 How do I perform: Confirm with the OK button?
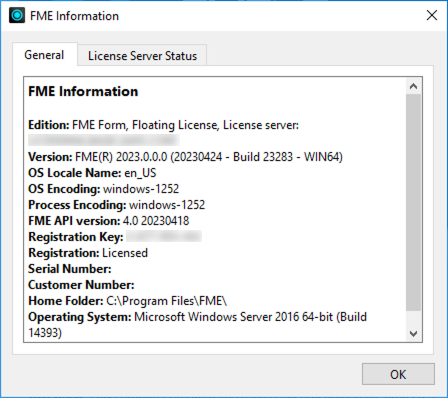tap(398, 374)
